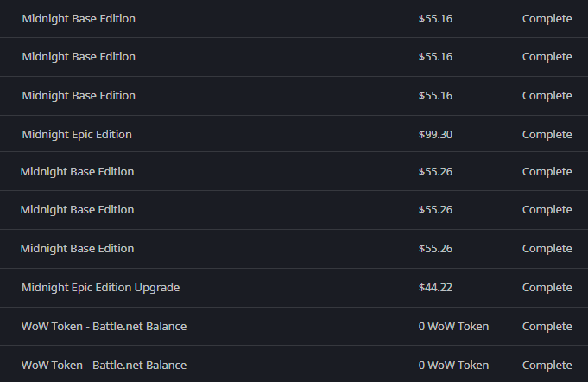The height and width of the screenshot is (382, 588).
Task: Open the third $55.16 Midnight Base Edition entry
Action: [x=79, y=96]
